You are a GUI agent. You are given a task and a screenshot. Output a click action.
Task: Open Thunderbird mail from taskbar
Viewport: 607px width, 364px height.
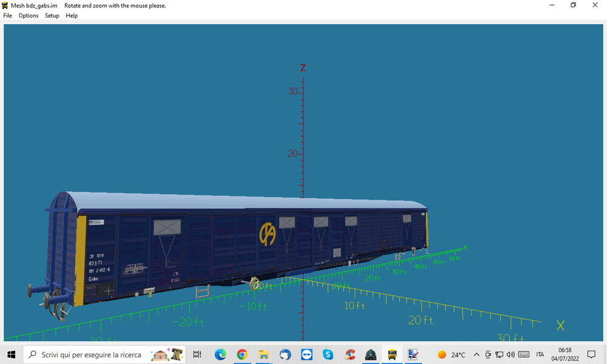pos(285,354)
